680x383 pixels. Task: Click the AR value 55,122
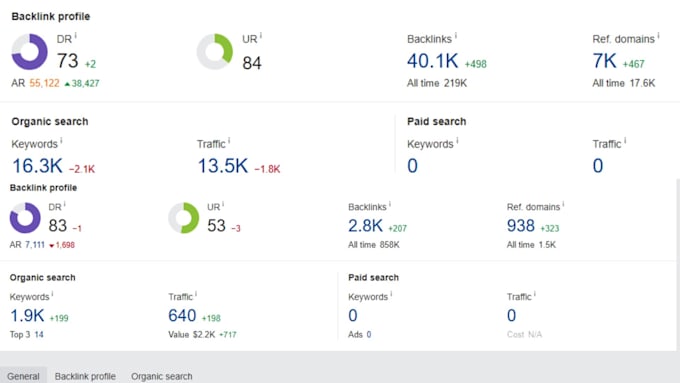click(x=44, y=83)
